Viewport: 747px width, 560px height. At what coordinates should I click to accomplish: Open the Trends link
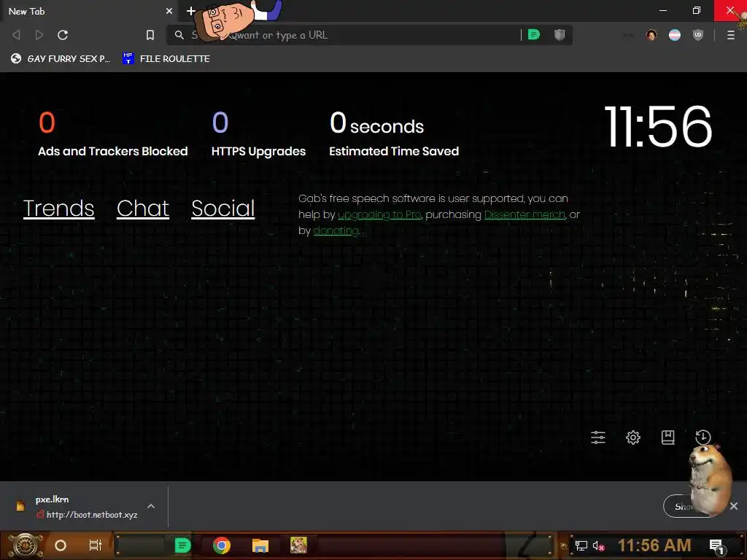pos(58,209)
